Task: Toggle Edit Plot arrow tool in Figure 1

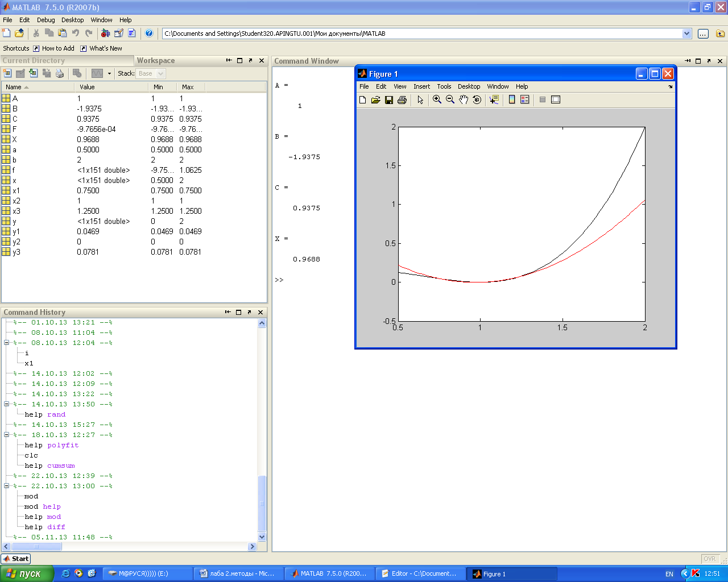Action: 420,99
